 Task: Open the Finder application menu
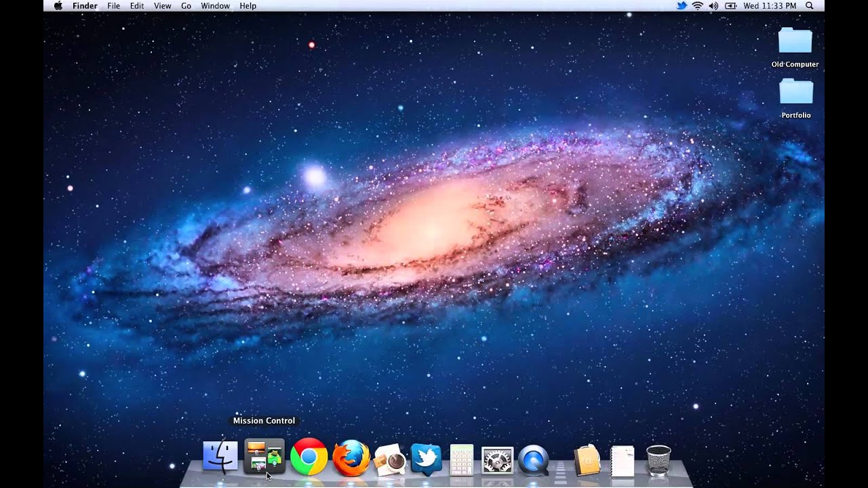85,5
